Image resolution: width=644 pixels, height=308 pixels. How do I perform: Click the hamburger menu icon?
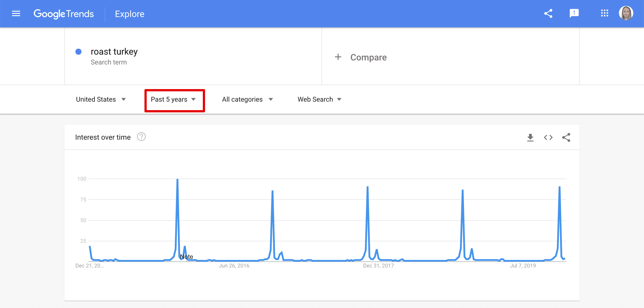click(x=16, y=14)
